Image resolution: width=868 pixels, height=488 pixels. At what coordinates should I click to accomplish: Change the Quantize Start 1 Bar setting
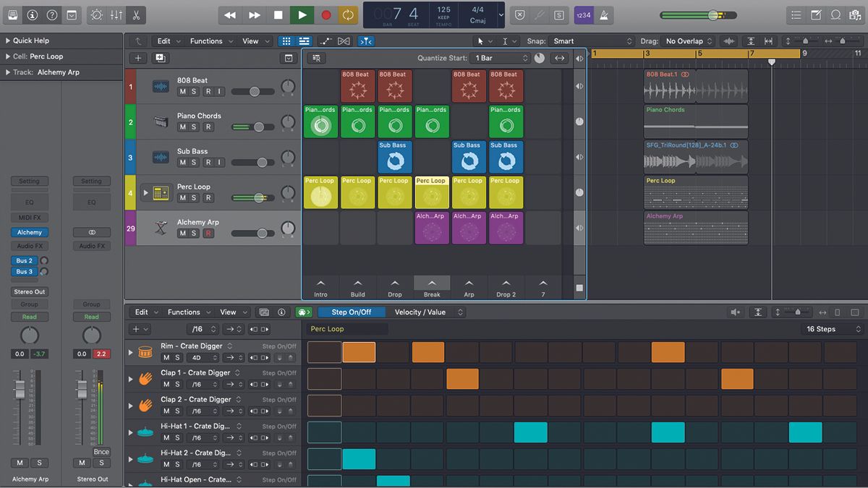(498, 57)
